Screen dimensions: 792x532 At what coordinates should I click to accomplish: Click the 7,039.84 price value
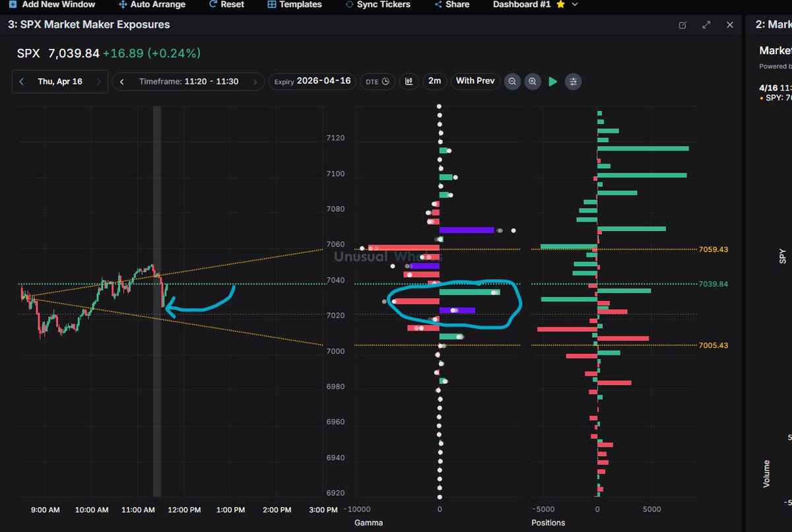click(73, 53)
